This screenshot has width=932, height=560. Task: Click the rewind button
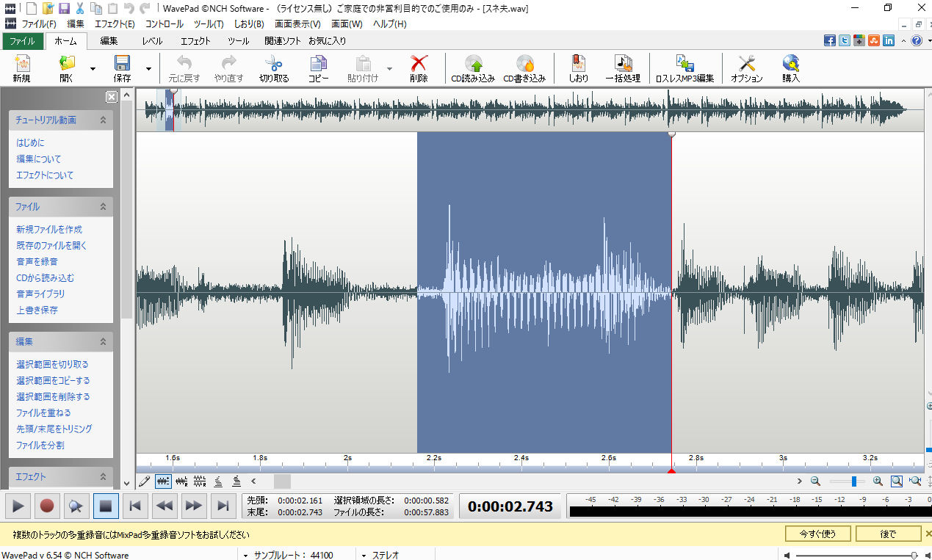click(x=165, y=505)
